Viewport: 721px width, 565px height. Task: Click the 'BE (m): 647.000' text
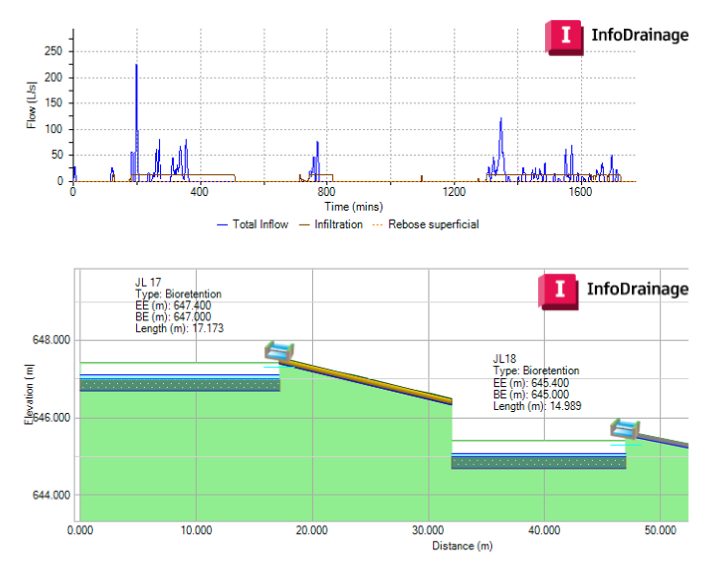click(173, 317)
